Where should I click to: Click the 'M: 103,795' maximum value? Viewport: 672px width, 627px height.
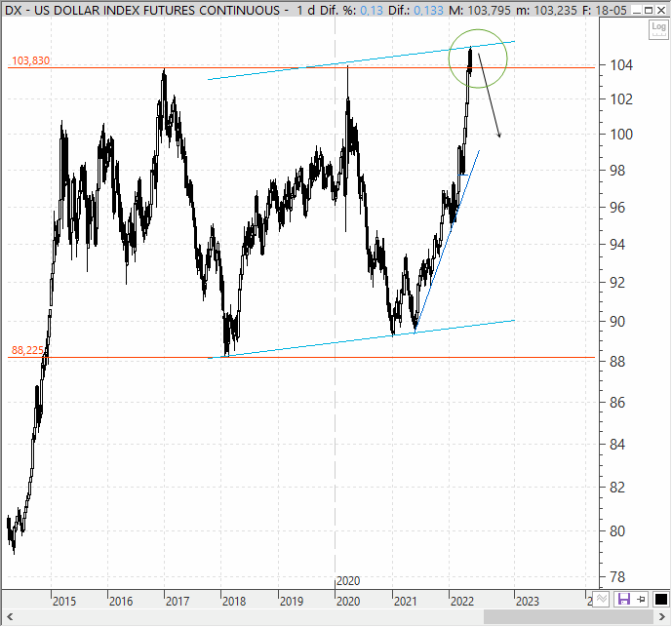480,10
